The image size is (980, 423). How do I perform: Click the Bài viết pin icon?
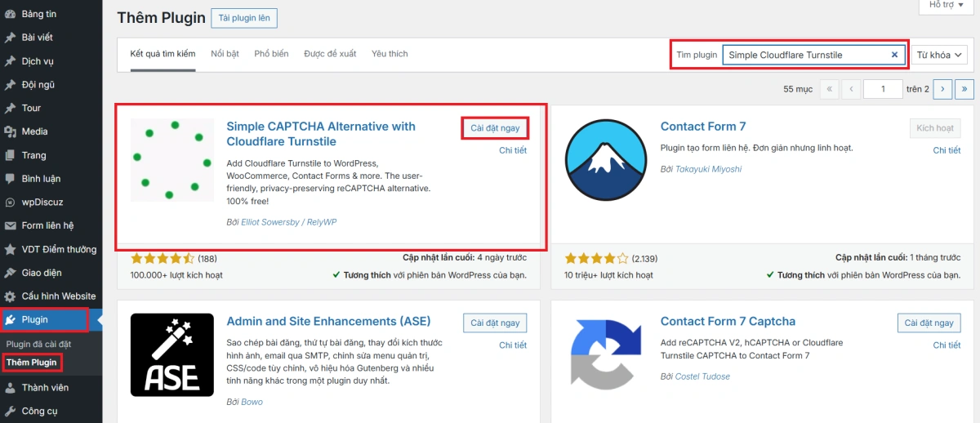pos(10,38)
